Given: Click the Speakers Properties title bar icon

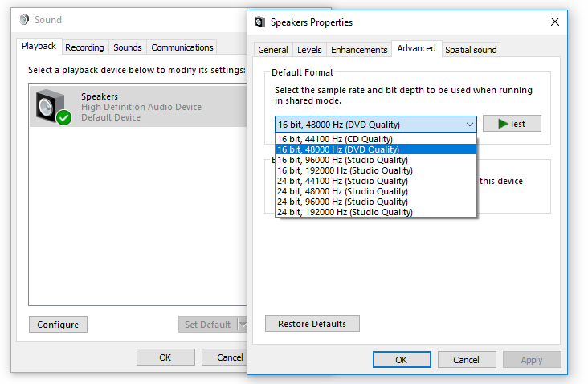Looking at the screenshot, I should [260, 22].
